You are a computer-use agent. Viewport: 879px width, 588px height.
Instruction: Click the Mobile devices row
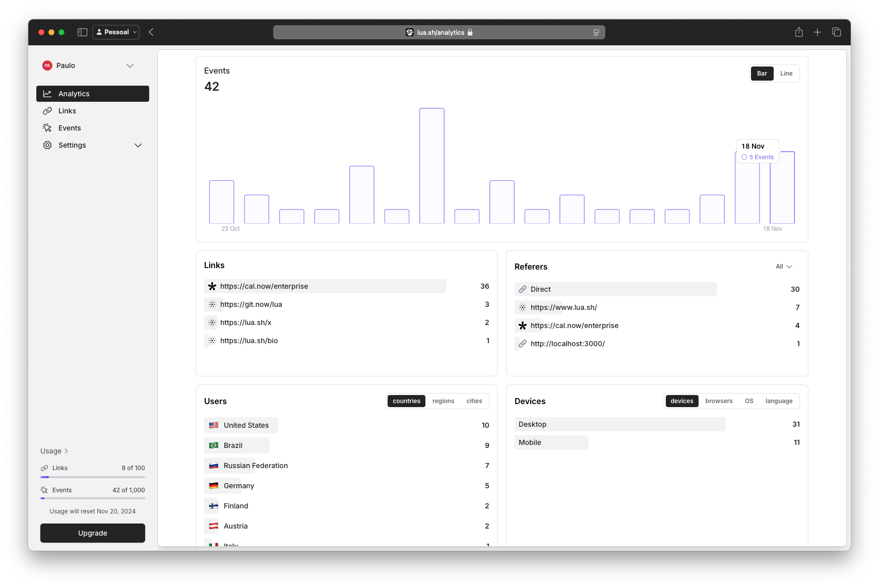pyautogui.click(x=657, y=442)
